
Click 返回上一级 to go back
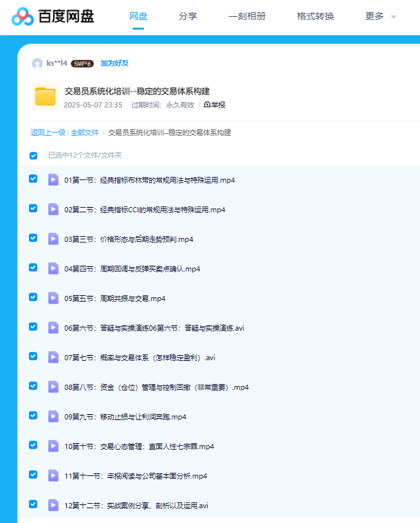48,133
